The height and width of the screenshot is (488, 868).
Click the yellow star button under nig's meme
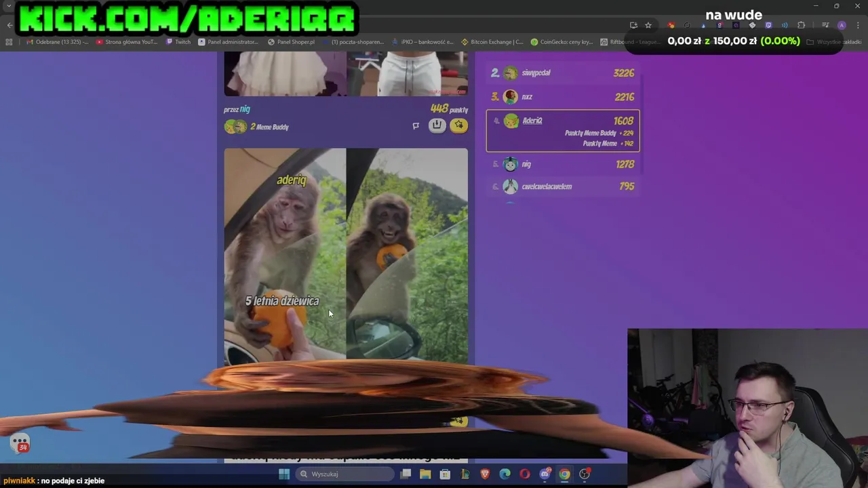point(459,125)
